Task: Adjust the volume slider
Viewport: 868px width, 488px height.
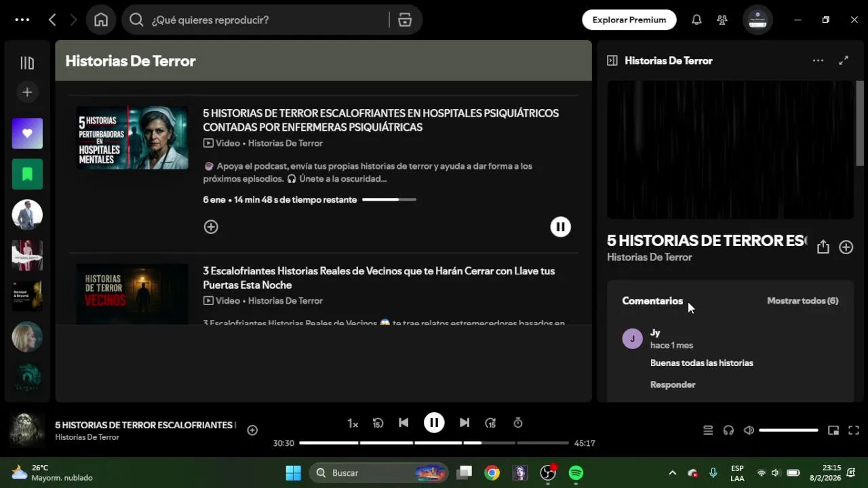Action: pos(789,430)
